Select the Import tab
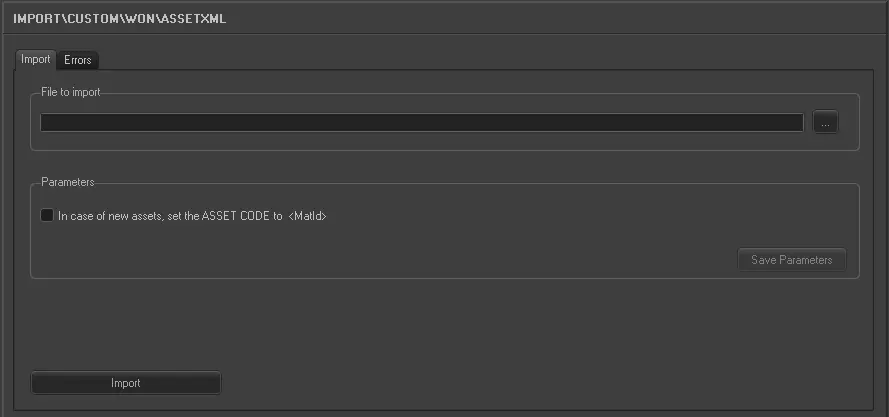889x417 pixels. click(x=36, y=60)
